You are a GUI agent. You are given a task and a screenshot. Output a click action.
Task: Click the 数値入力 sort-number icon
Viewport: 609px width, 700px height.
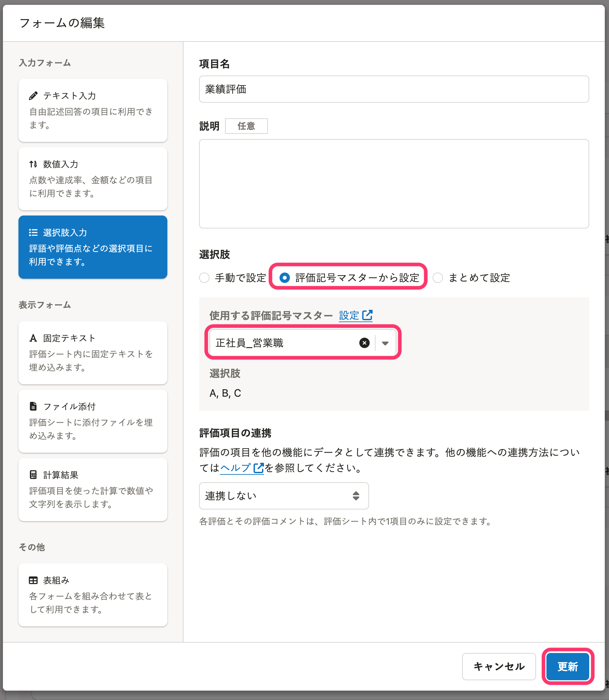point(33,164)
